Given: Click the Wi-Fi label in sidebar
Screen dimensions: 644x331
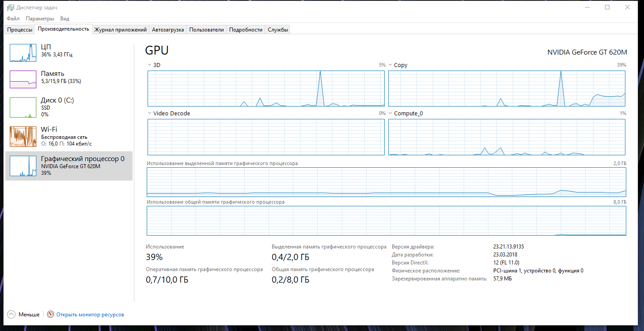Looking at the screenshot, I should point(49,130).
